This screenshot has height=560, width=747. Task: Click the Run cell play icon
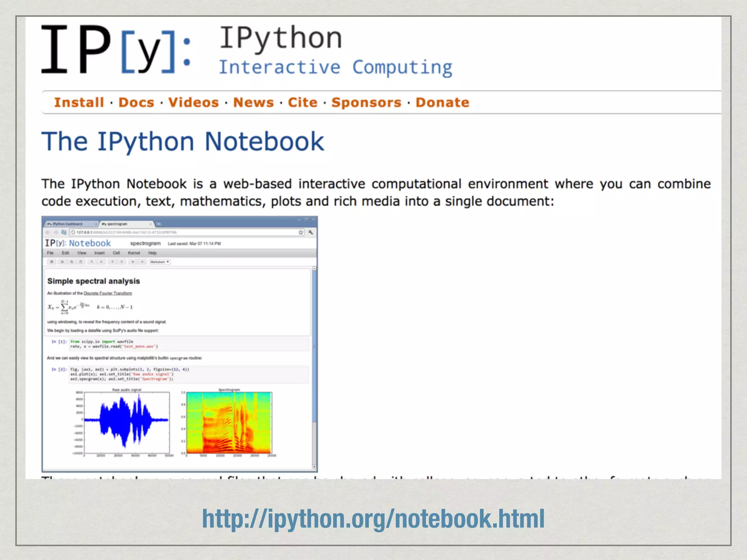point(133,262)
